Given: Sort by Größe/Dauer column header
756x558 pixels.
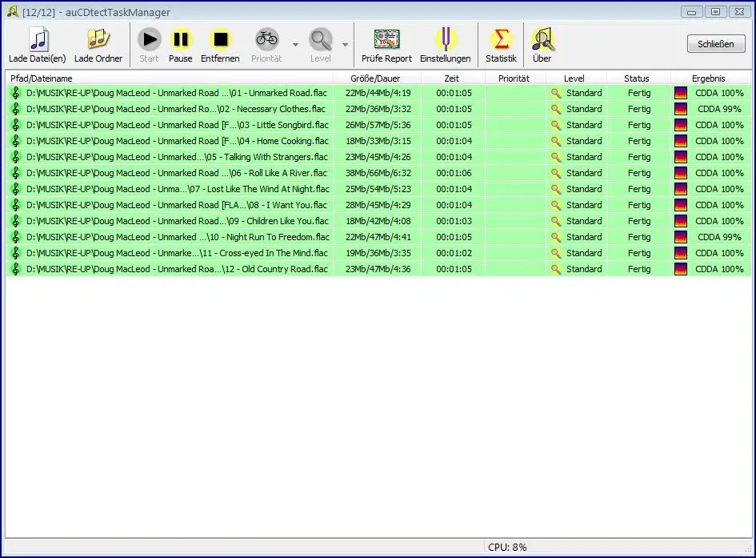Looking at the screenshot, I should pyautogui.click(x=377, y=78).
